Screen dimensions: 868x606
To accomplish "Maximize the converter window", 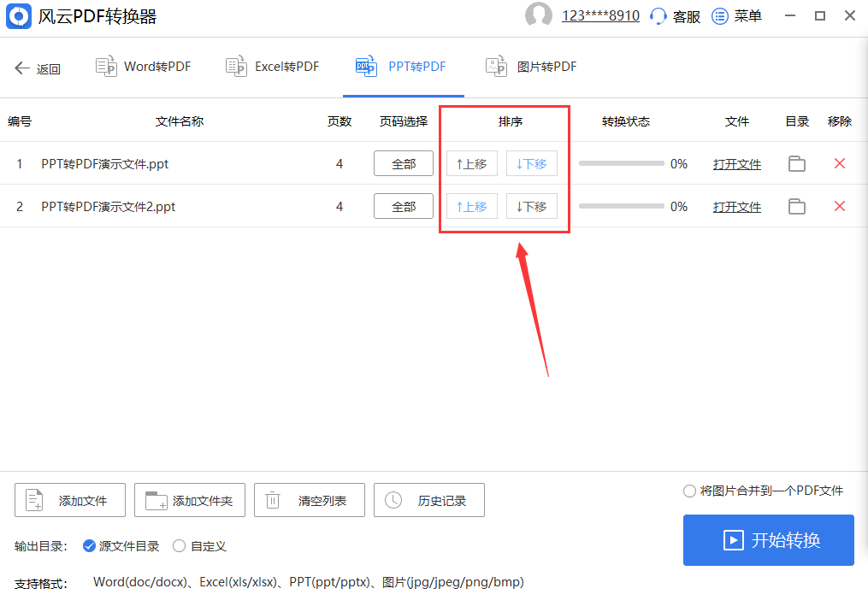I will point(820,16).
